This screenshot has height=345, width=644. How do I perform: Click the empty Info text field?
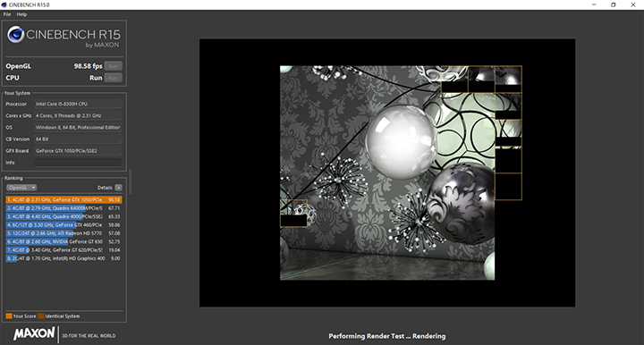click(78, 163)
